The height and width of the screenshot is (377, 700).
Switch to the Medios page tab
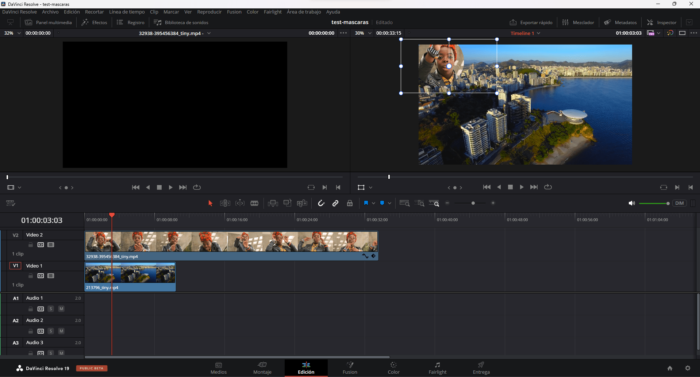tap(218, 368)
